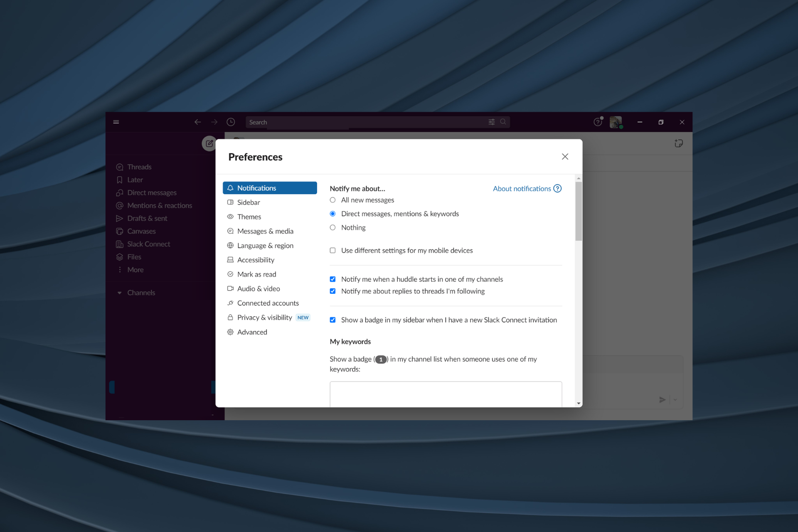Open Connected accounts preferences

click(x=270, y=303)
